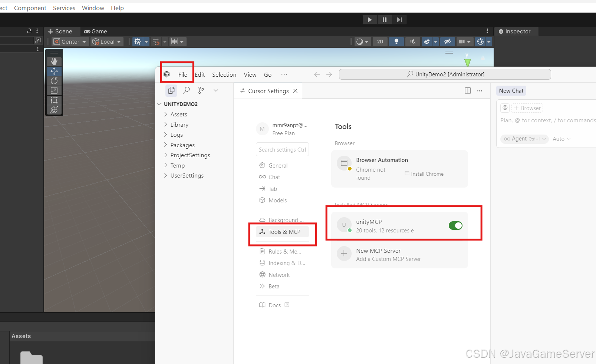Open the draw mode shading dropdown
Image resolution: width=596 pixels, height=364 pixels.
point(362,42)
